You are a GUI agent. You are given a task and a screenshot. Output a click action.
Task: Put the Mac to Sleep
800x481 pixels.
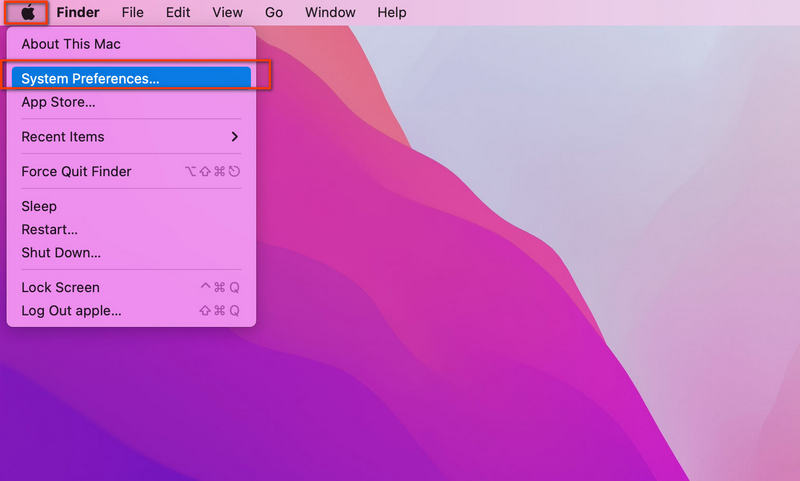click(39, 206)
